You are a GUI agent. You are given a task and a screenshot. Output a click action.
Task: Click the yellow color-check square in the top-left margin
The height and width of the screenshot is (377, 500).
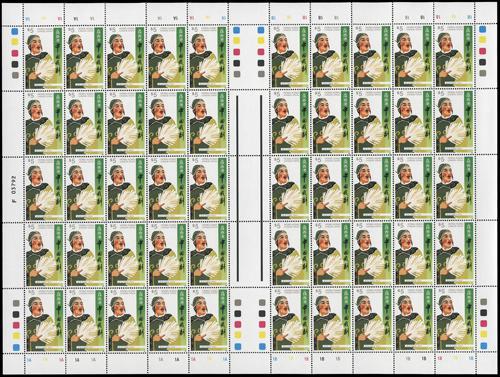click(x=15, y=42)
